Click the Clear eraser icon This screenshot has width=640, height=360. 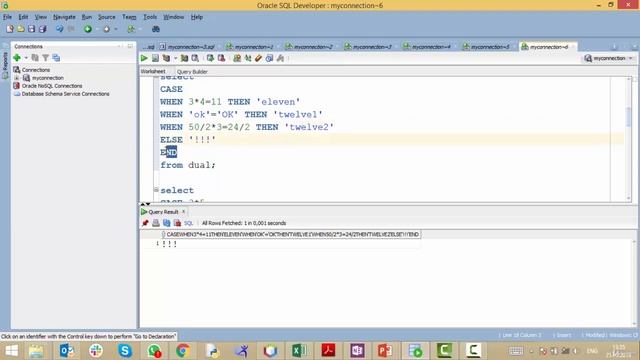click(258, 58)
